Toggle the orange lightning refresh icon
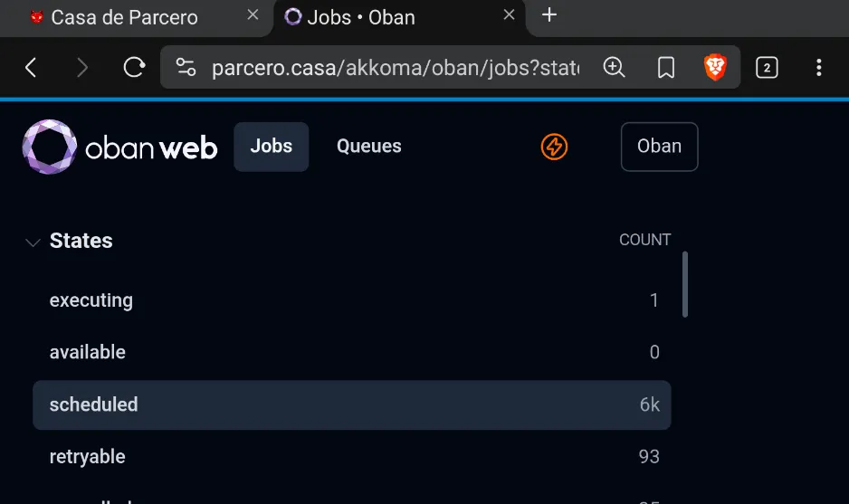Viewport: 849px width, 504px height. point(554,147)
